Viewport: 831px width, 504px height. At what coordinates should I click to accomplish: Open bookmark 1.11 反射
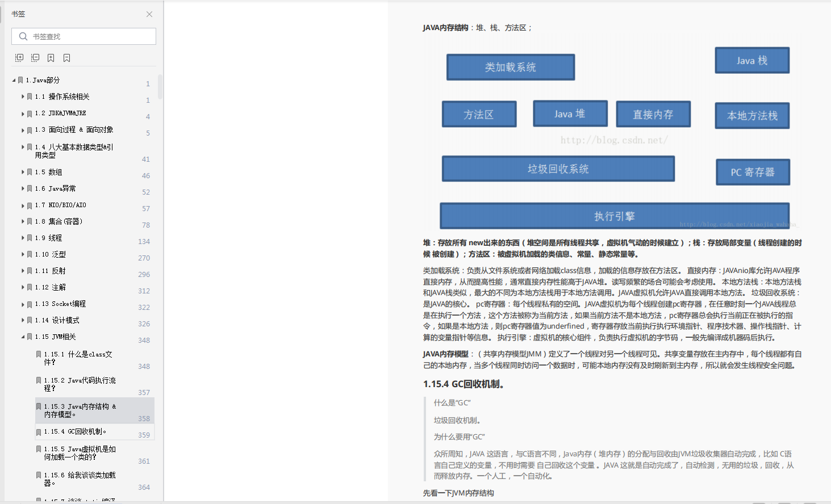50,271
